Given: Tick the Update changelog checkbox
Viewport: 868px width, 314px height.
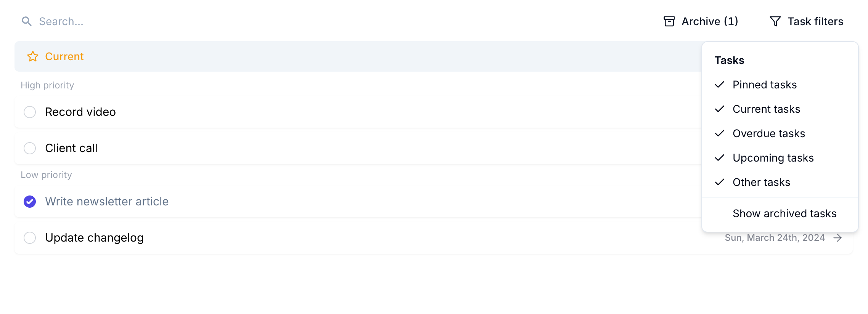Looking at the screenshot, I should pyautogui.click(x=30, y=238).
